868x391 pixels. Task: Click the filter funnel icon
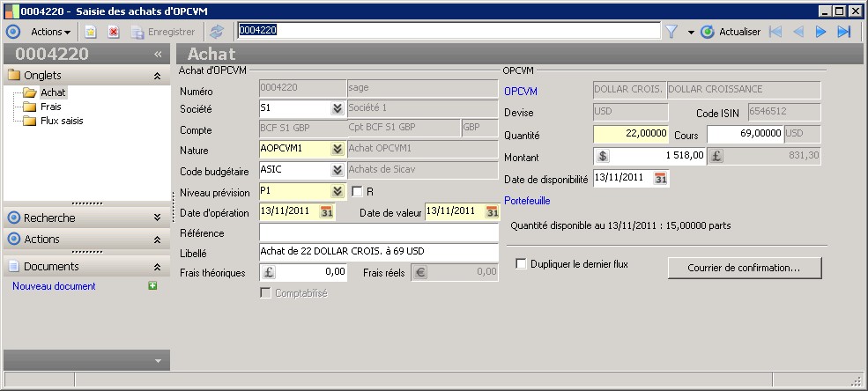point(671,32)
